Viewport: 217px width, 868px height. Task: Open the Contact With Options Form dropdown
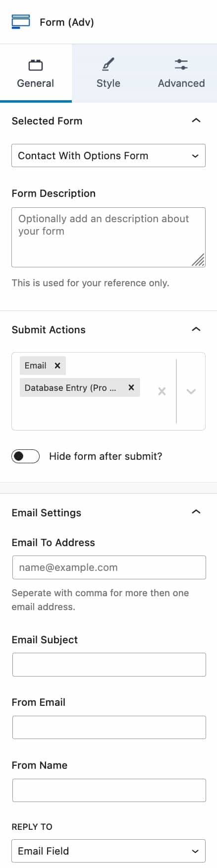coord(108,156)
